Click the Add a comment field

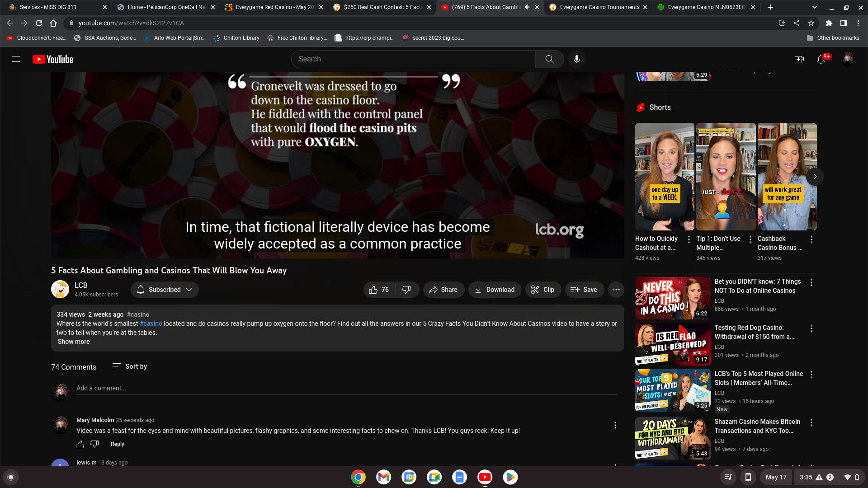pos(346,388)
